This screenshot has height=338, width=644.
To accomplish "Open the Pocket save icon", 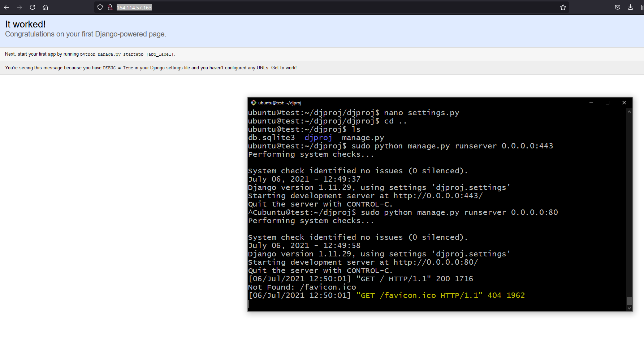I will (618, 7).
